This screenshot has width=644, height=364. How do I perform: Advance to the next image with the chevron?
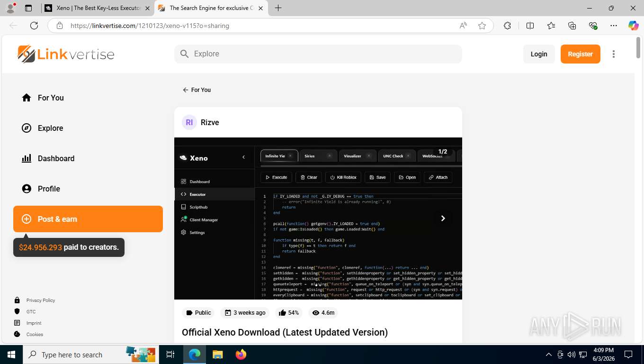[443, 218]
